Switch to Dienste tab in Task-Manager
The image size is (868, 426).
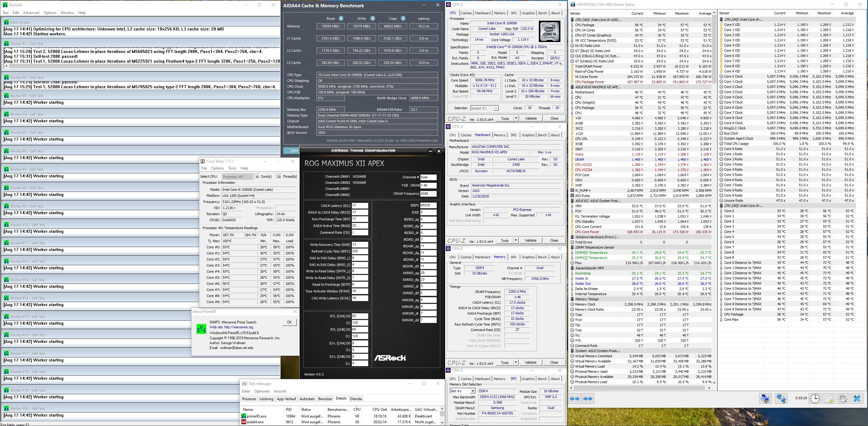pos(356,399)
